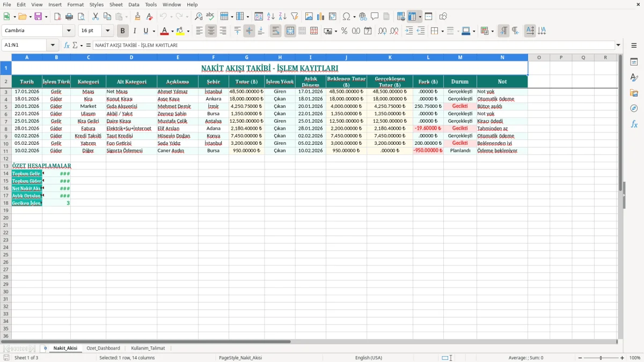Expand the formula bar
644x362 pixels.
coord(618,45)
